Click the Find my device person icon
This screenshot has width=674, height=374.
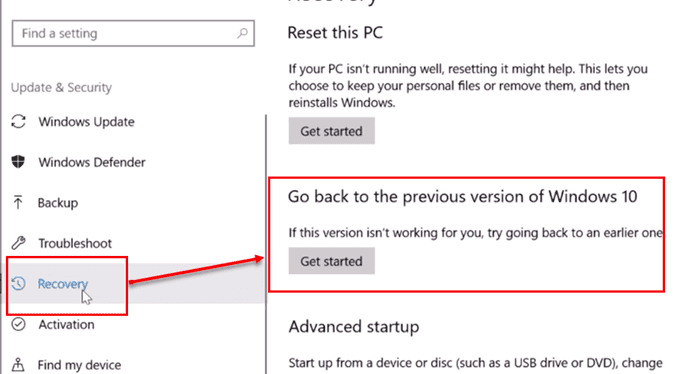point(18,365)
